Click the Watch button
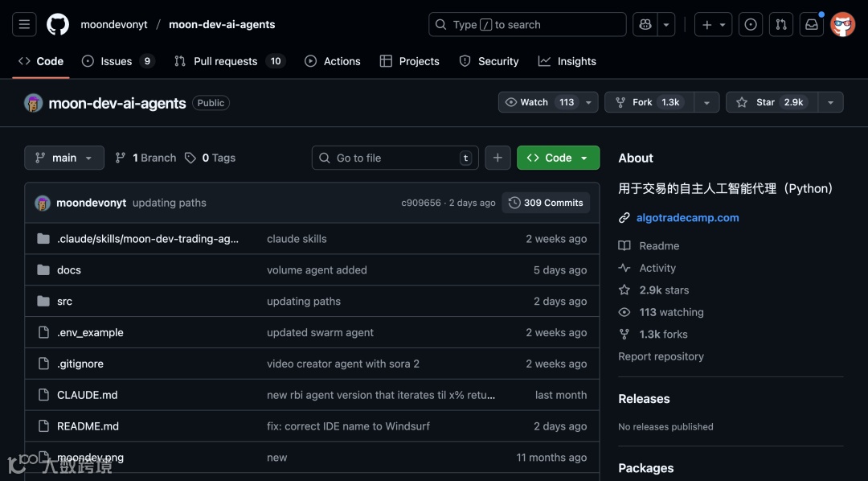Screen dimensions: 868x481 click(539, 102)
